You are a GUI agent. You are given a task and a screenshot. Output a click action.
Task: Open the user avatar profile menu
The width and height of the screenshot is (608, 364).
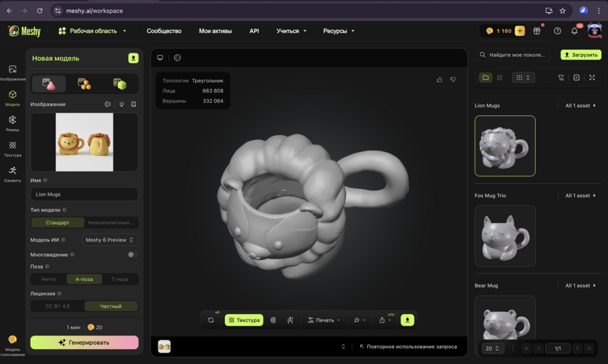(x=594, y=30)
